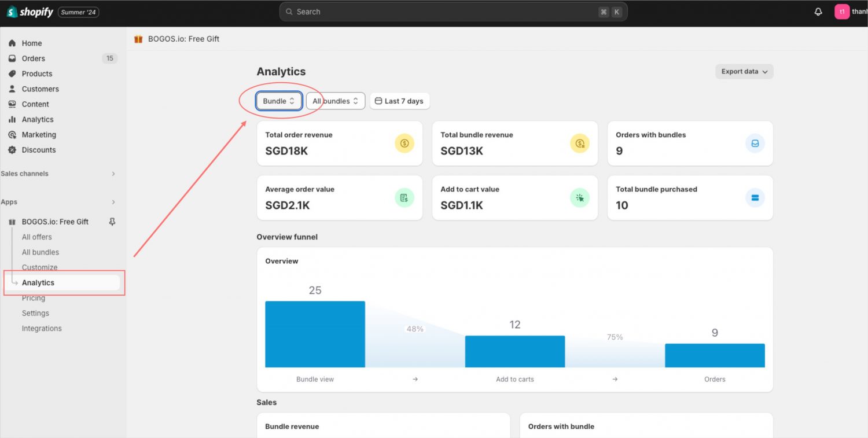Open the Home icon in sidebar
This screenshot has width=868, height=438.
coord(13,43)
